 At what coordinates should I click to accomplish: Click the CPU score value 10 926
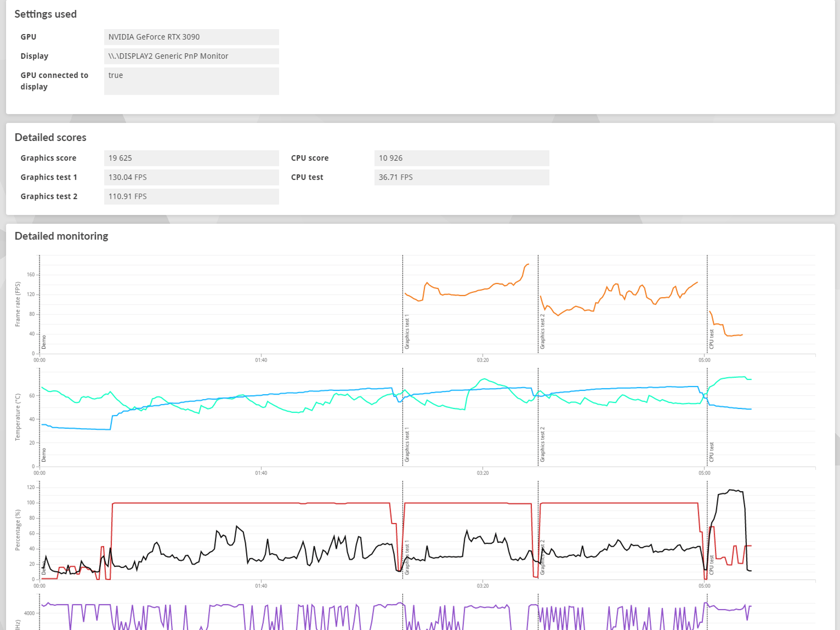point(461,158)
